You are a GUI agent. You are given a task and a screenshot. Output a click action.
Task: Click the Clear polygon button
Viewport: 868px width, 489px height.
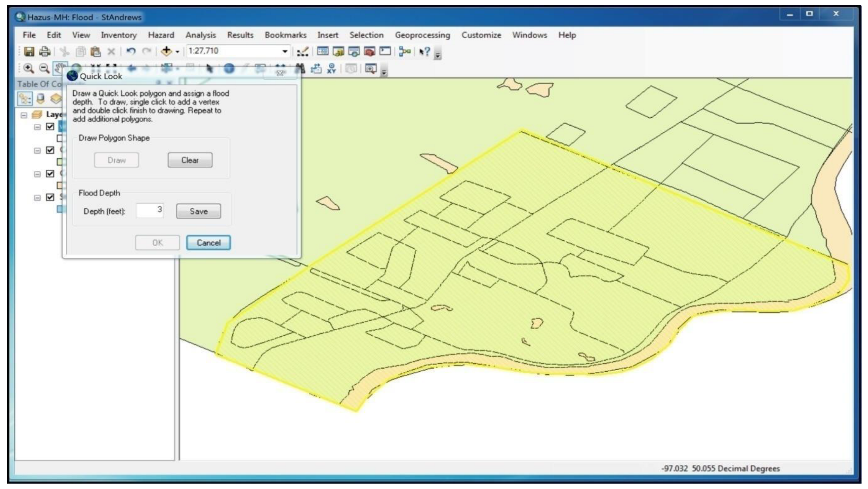pos(190,160)
